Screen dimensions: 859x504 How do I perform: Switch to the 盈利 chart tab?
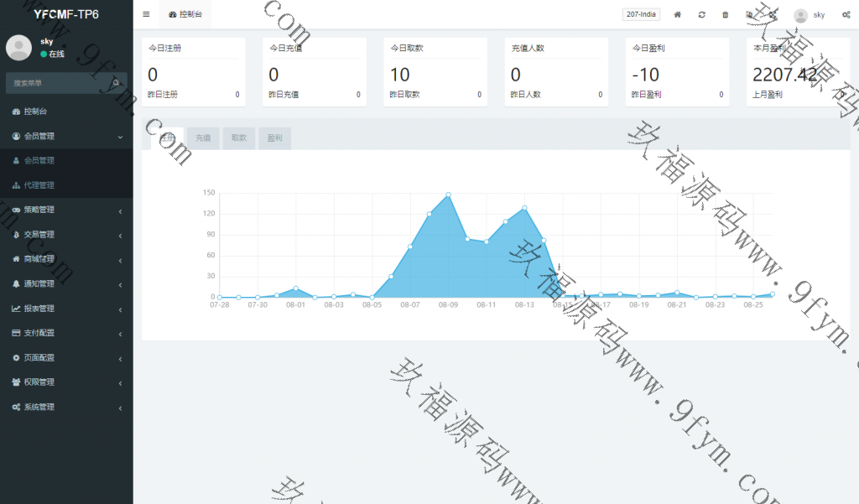point(274,138)
